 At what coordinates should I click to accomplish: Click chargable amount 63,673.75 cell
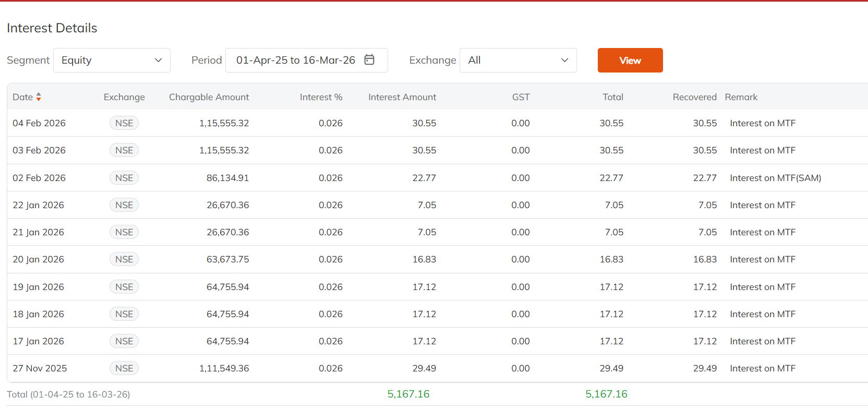pos(227,259)
